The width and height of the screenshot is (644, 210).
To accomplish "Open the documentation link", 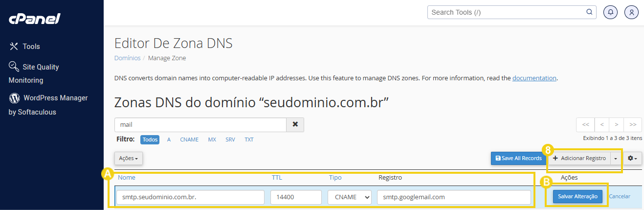I will tap(534, 78).
